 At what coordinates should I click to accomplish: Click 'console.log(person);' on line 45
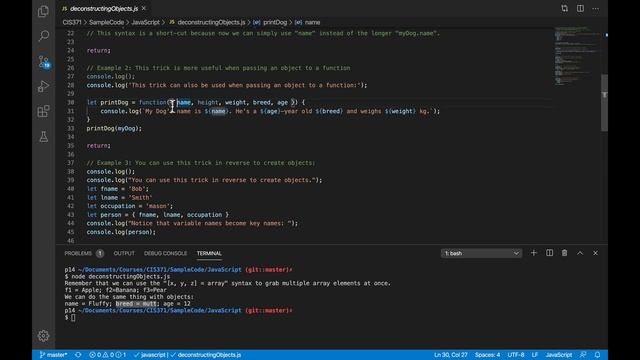click(121, 232)
